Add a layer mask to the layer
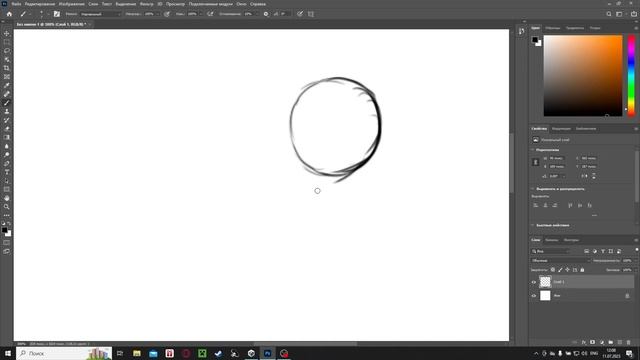Viewport: 640px width, 360px height. (593, 342)
